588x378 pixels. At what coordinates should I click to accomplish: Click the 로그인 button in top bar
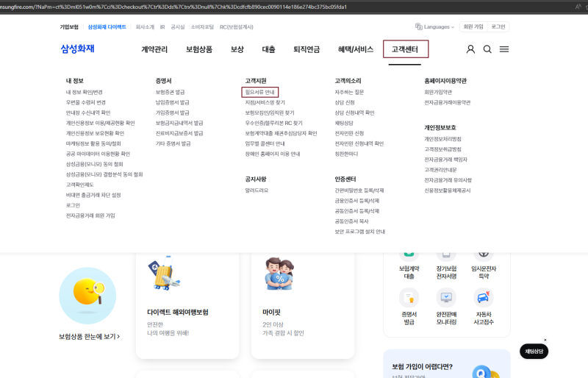click(x=498, y=26)
